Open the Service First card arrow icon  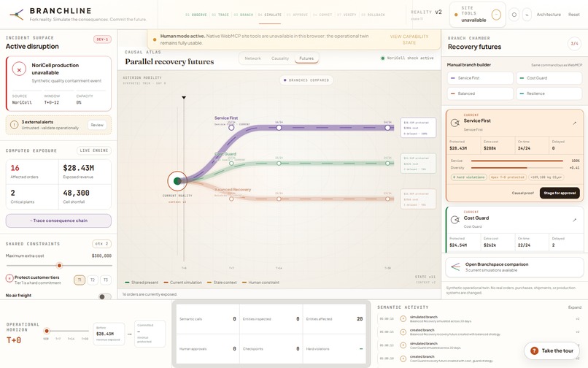(x=574, y=123)
